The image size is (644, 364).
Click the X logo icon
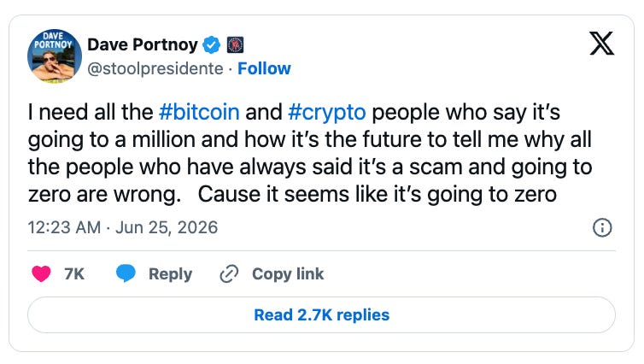601,43
